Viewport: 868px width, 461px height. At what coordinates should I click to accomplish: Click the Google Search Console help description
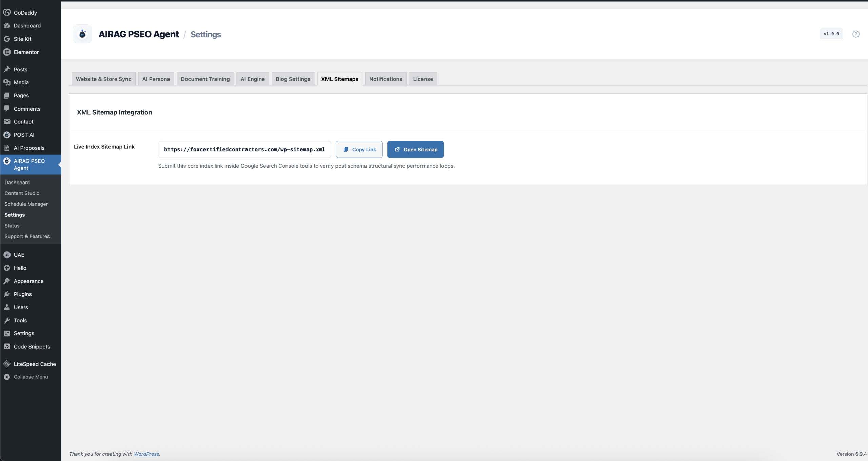[306, 166]
